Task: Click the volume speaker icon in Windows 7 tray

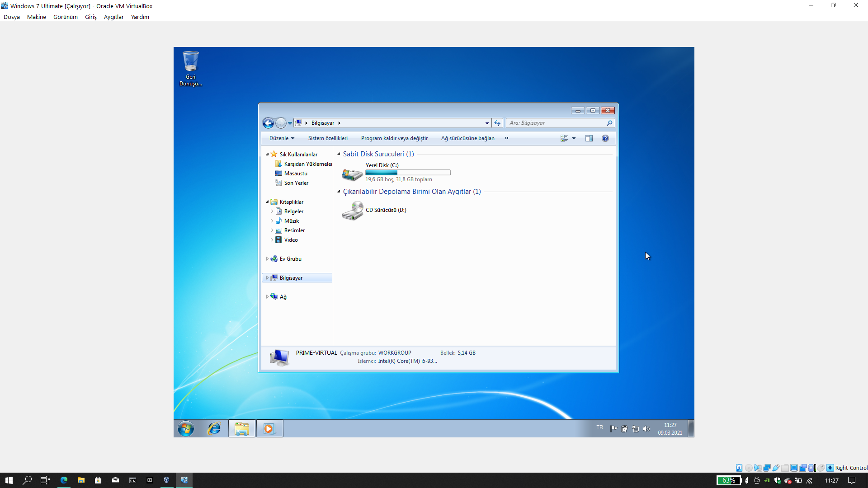Action: pyautogui.click(x=646, y=429)
